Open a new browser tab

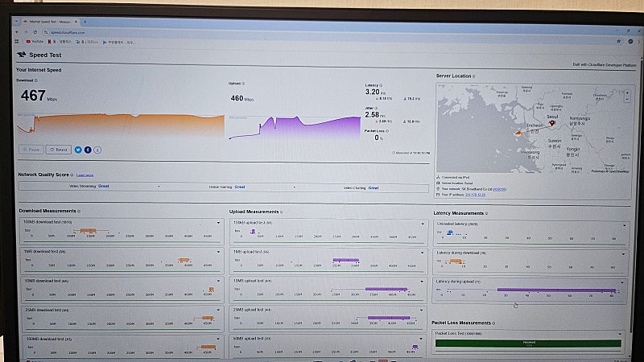pyautogui.click(x=85, y=22)
